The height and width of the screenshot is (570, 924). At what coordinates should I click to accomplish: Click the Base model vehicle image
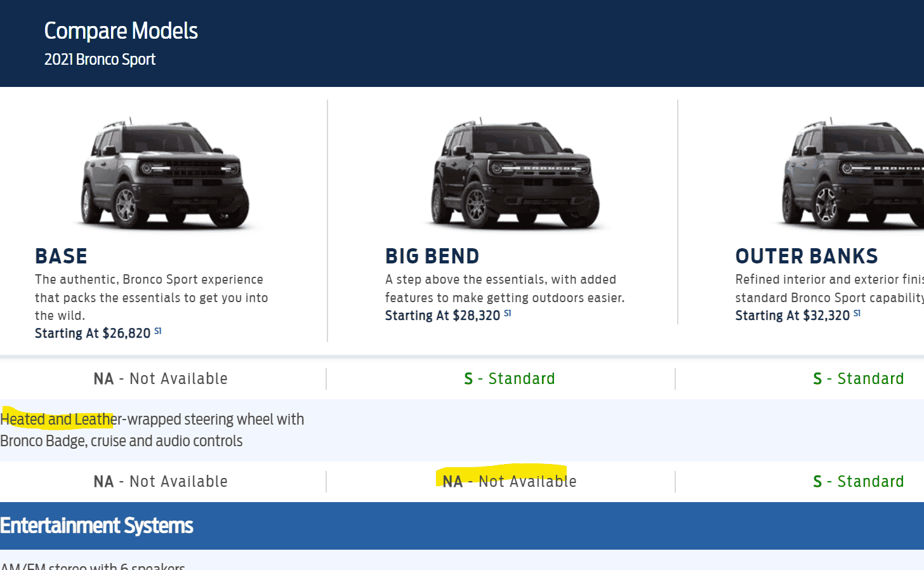pyautogui.click(x=166, y=173)
